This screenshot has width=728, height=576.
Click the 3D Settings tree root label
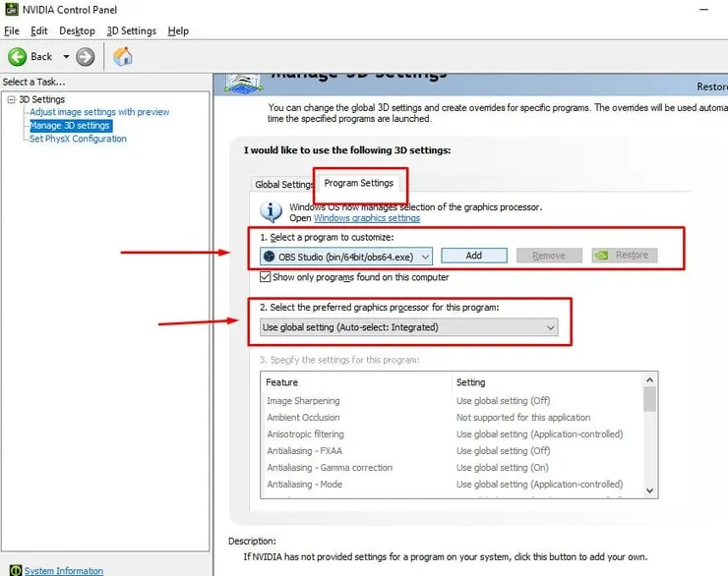[x=41, y=99]
